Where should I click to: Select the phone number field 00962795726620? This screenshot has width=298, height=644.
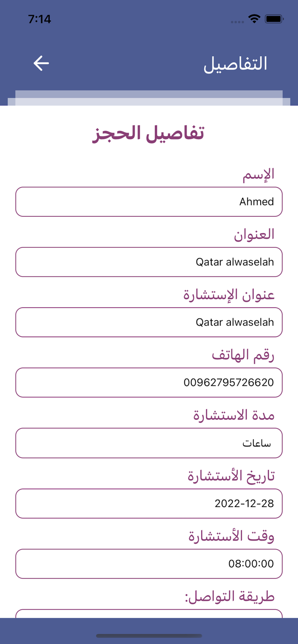(x=149, y=383)
